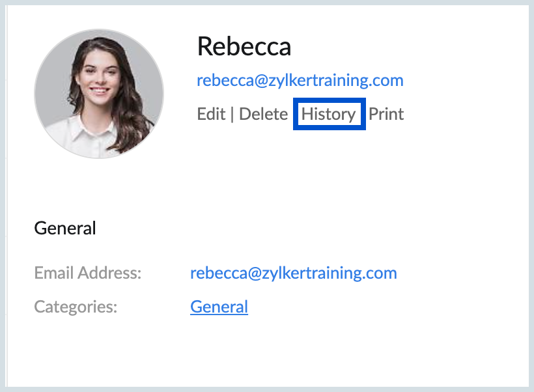Select Print at the end of the action row
The image size is (534, 392).
[386, 114]
